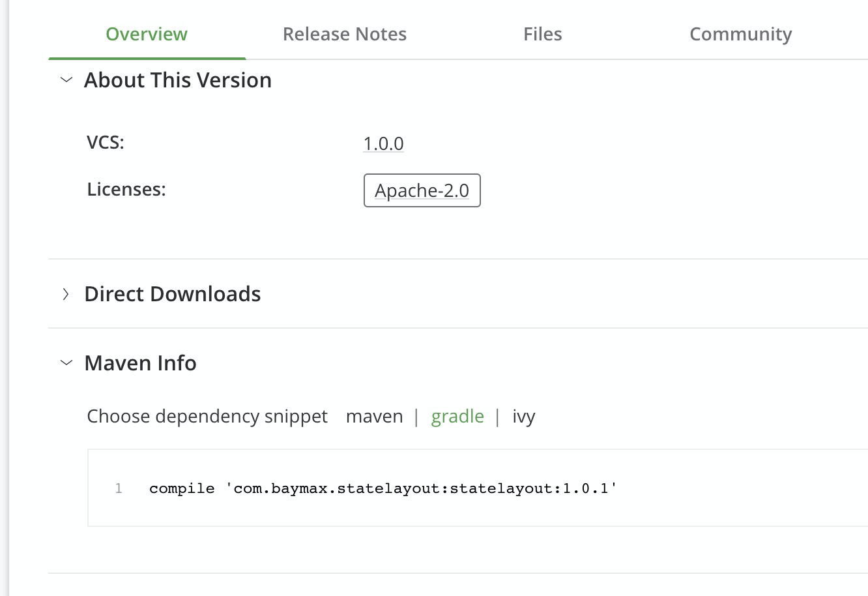
Task: Switch to the Overview tab
Action: (x=147, y=34)
